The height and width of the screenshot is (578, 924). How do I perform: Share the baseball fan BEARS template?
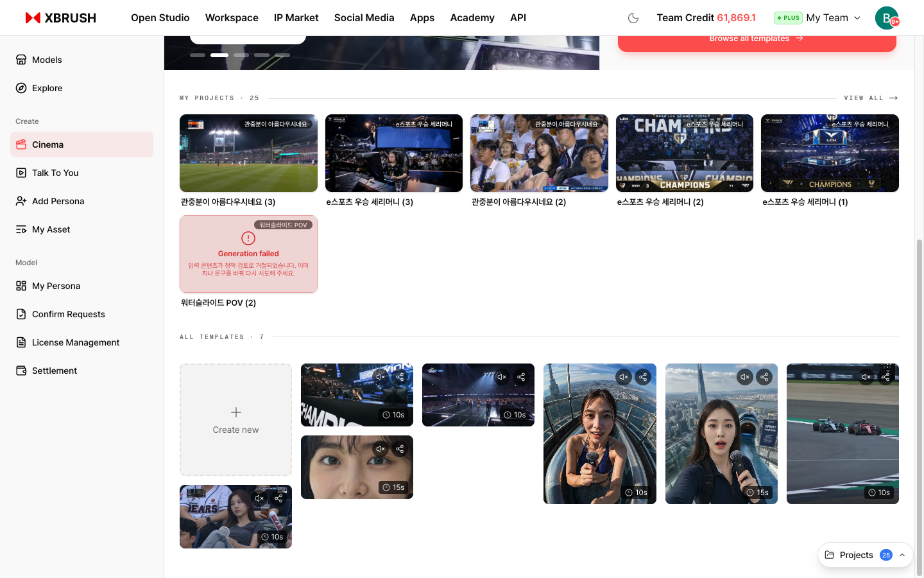click(x=278, y=498)
